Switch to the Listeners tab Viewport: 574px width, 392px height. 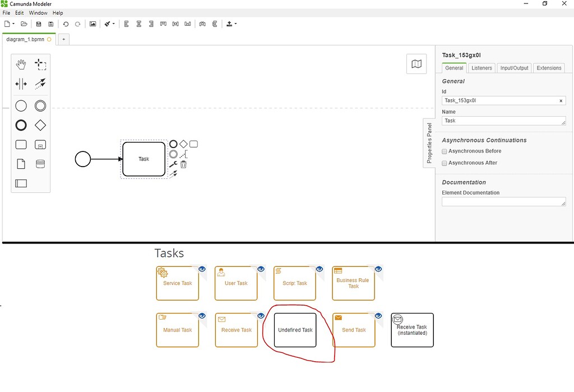pyautogui.click(x=481, y=68)
